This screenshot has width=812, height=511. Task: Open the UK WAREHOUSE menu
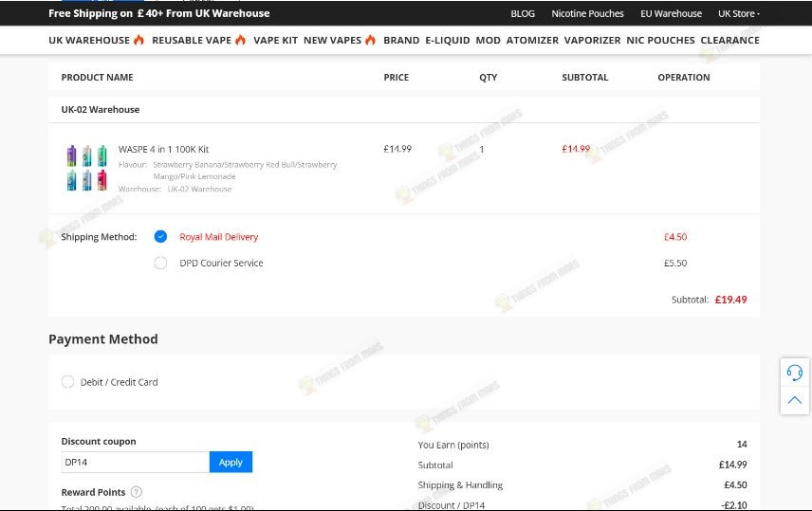point(89,41)
